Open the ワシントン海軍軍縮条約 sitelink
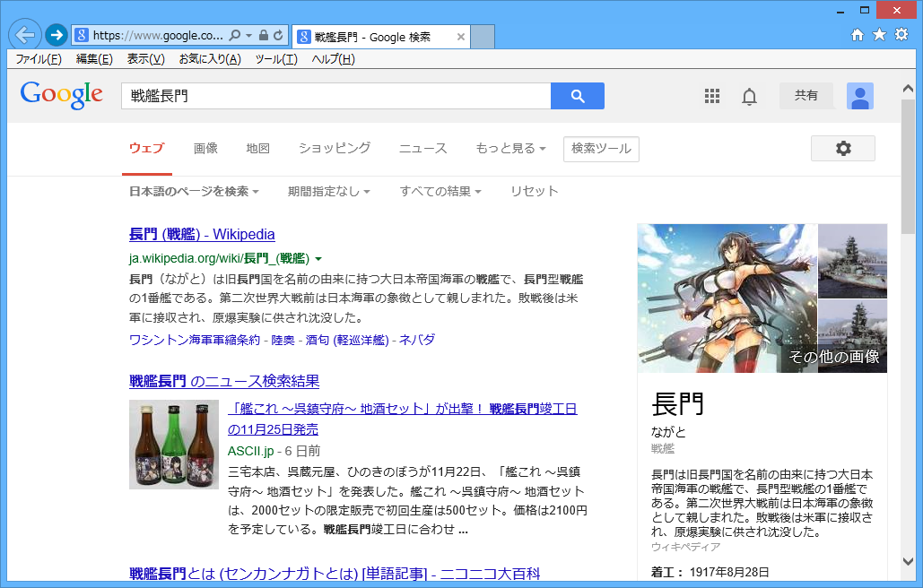 click(x=195, y=340)
